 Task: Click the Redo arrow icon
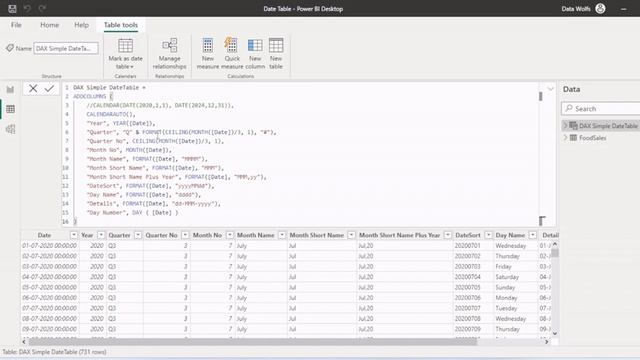click(42, 9)
